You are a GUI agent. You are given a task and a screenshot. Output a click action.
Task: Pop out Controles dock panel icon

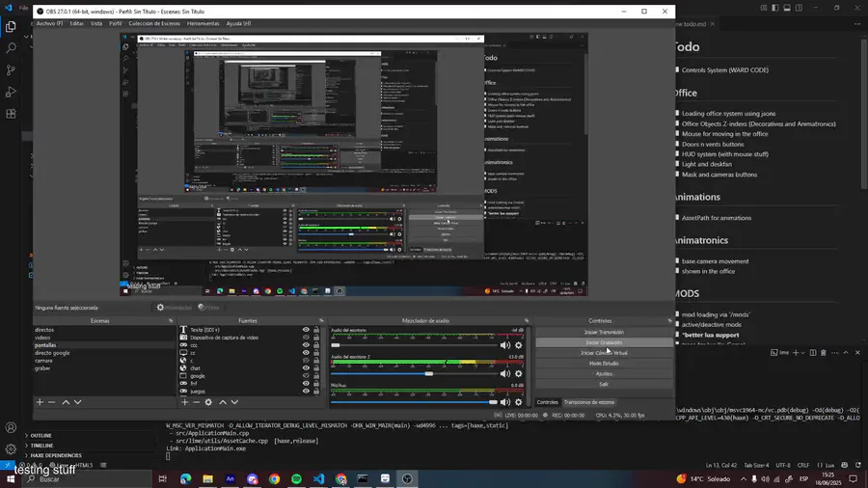click(x=670, y=321)
